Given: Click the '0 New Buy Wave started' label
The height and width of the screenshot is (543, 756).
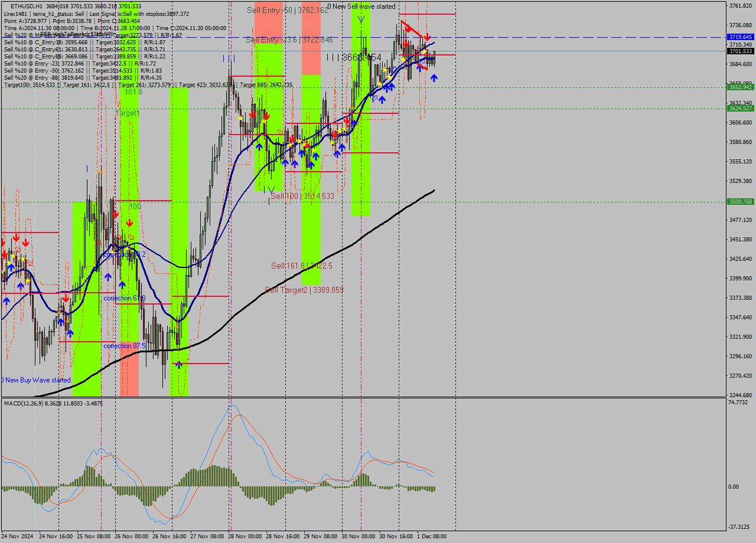Looking at the screenshot, I should pyautogui.click(x=37, y=380).
